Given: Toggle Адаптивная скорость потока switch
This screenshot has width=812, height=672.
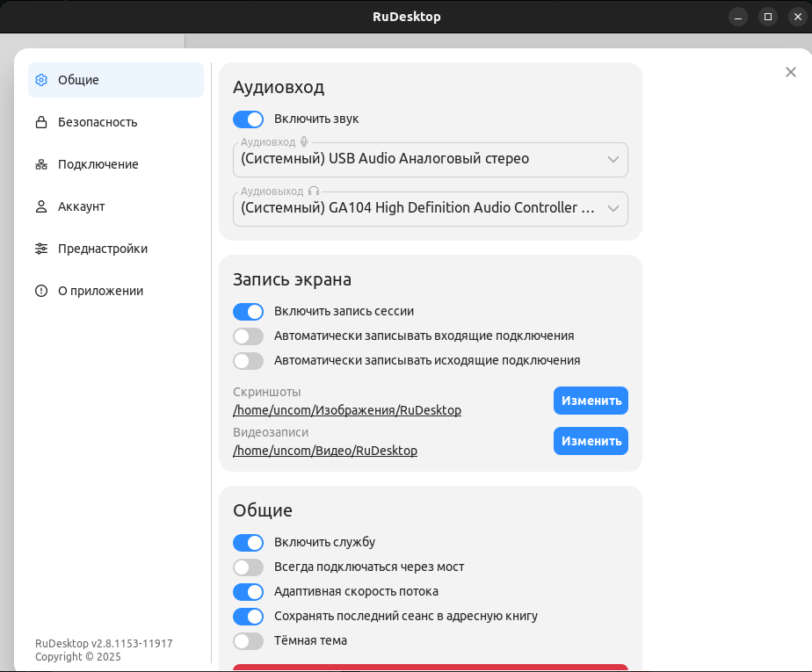Looking at the screenshot, I should pos(248,592).
